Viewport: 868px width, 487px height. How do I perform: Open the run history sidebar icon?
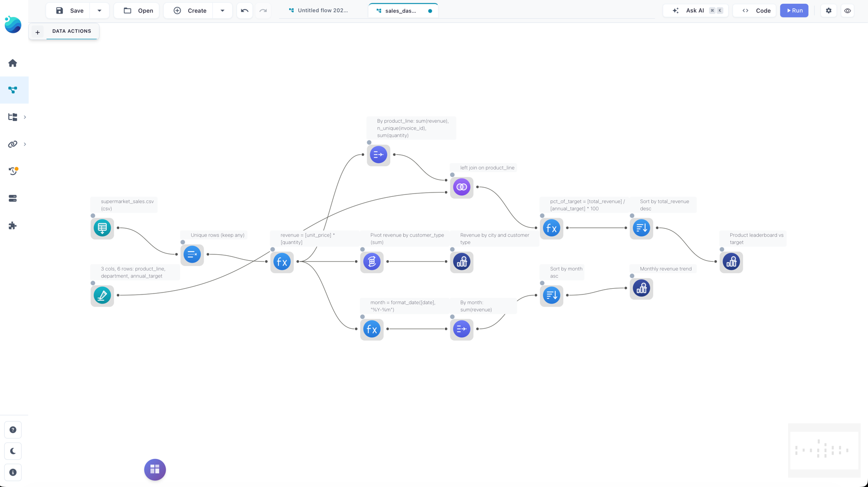(13, 171)
